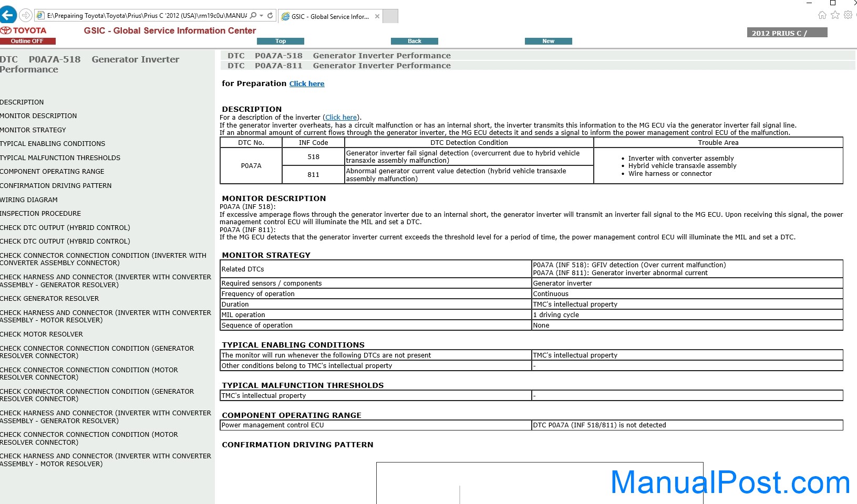The image size is (857, 504).
Task: Select CHECK GENERATOR RESOLVER outline entry
Action: 49,299
